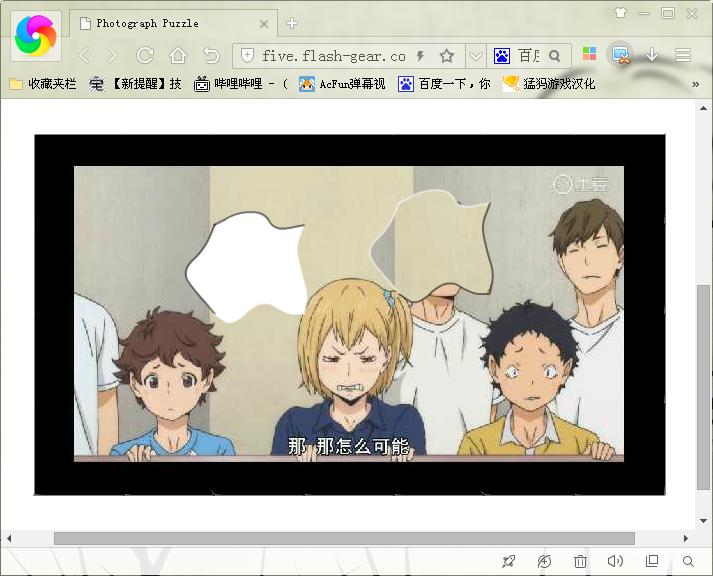Toggle page sound with the speaker icon

[x=615, y=562]
